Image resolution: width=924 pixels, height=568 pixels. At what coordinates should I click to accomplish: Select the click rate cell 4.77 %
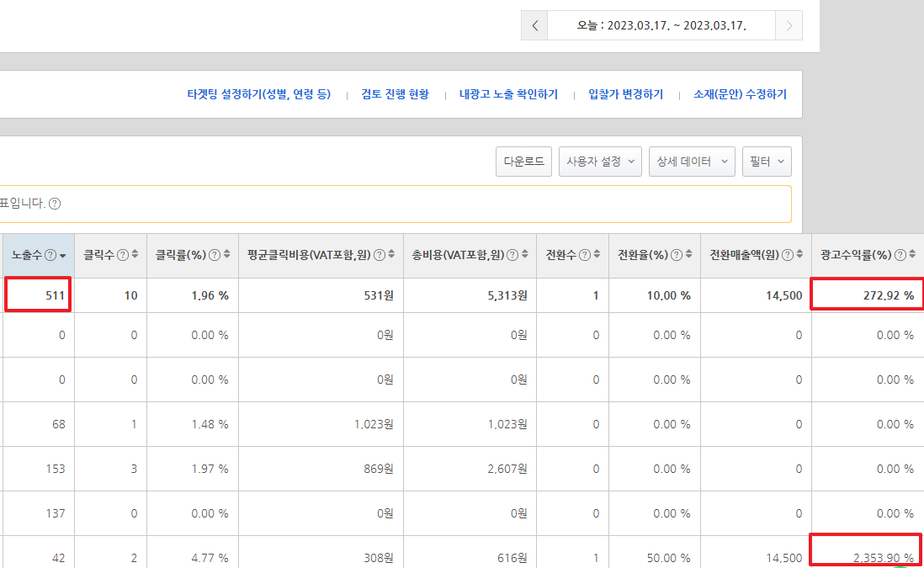(x=210, y=558)
